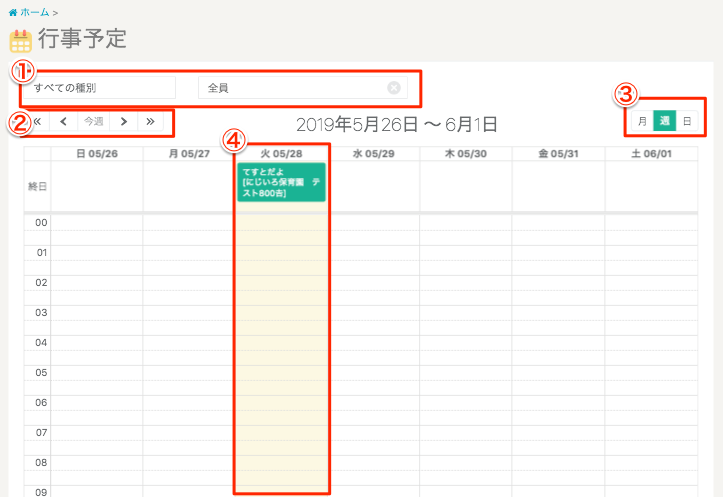Click the home icon in breadcrumb

click(x=12, y=12)
